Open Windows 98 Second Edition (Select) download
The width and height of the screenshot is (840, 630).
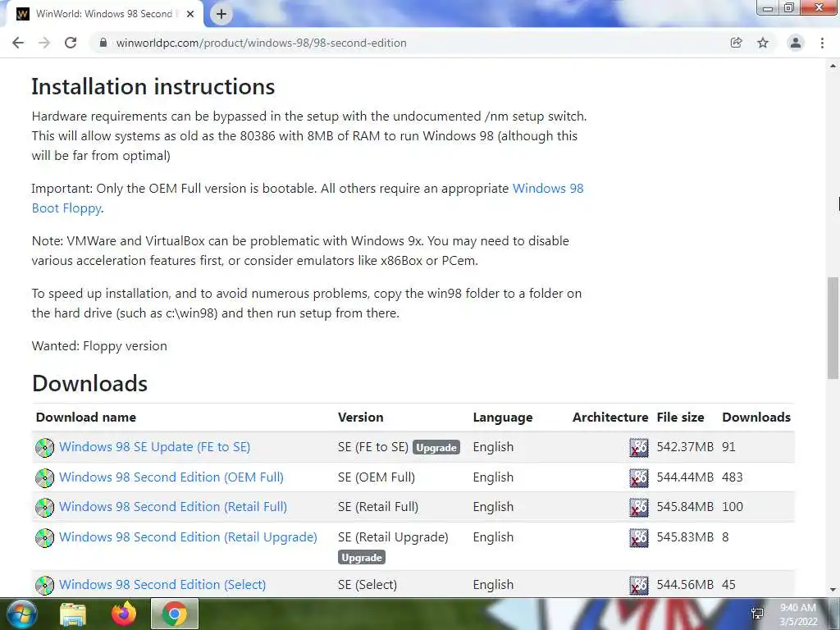tap(162, 584)
